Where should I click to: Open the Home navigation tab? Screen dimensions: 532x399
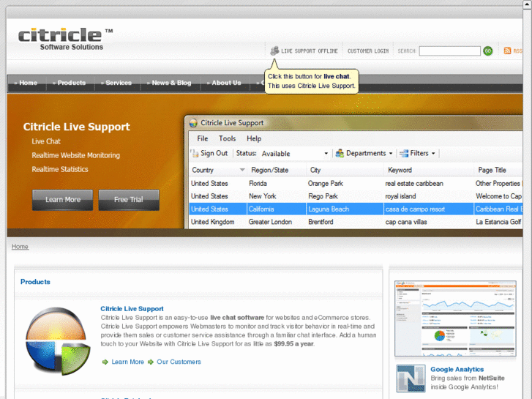point(26,83)
